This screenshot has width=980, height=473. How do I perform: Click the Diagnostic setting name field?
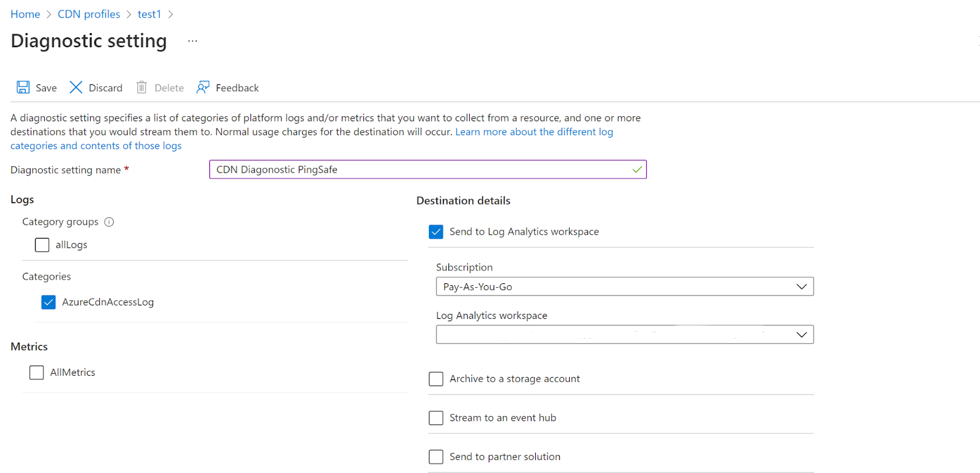[423, 169]
